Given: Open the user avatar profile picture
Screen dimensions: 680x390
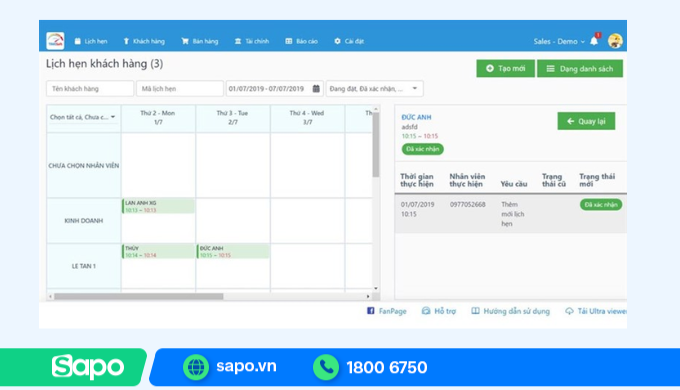Looking at the screenshot, I should (615, 41).
